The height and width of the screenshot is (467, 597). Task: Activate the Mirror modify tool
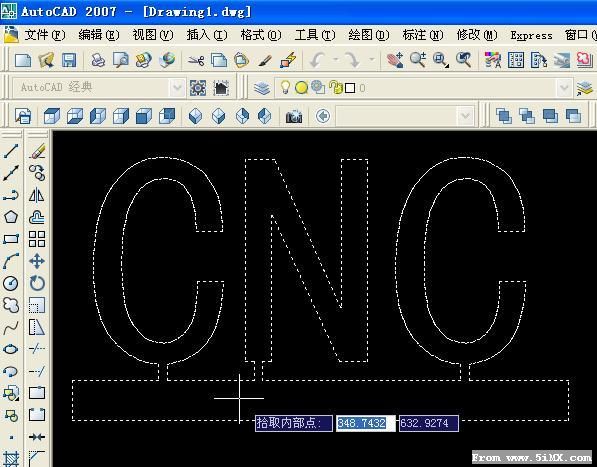(37, 195)
